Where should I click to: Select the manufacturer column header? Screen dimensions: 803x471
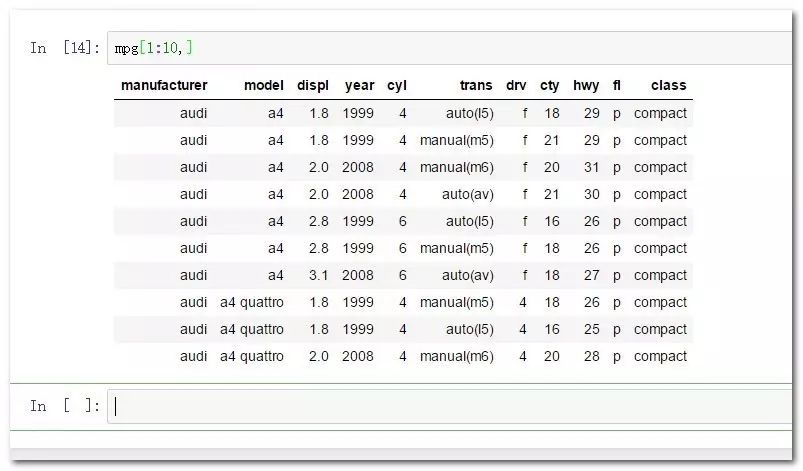click(x=164, y=85)
